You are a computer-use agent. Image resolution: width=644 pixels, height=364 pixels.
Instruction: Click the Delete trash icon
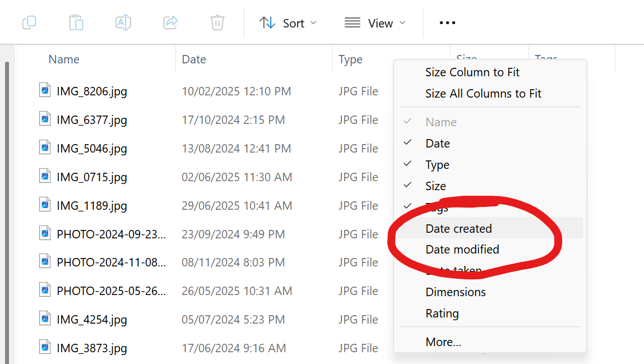coord(217,22)
